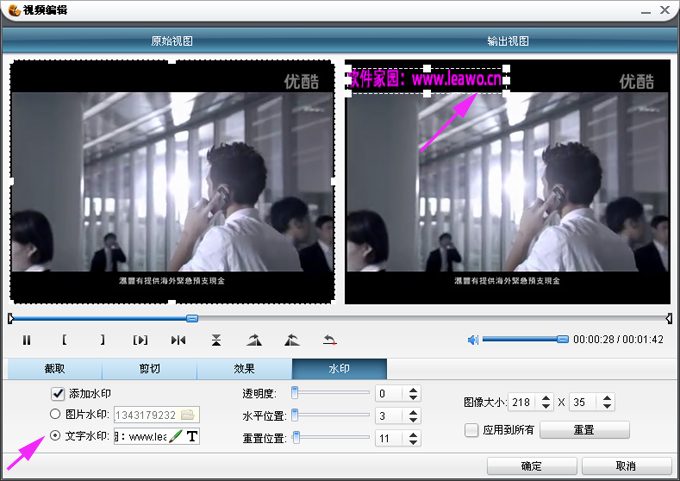Click the image height field showing 35
This screenshot has width=680, height=481.
585,402
